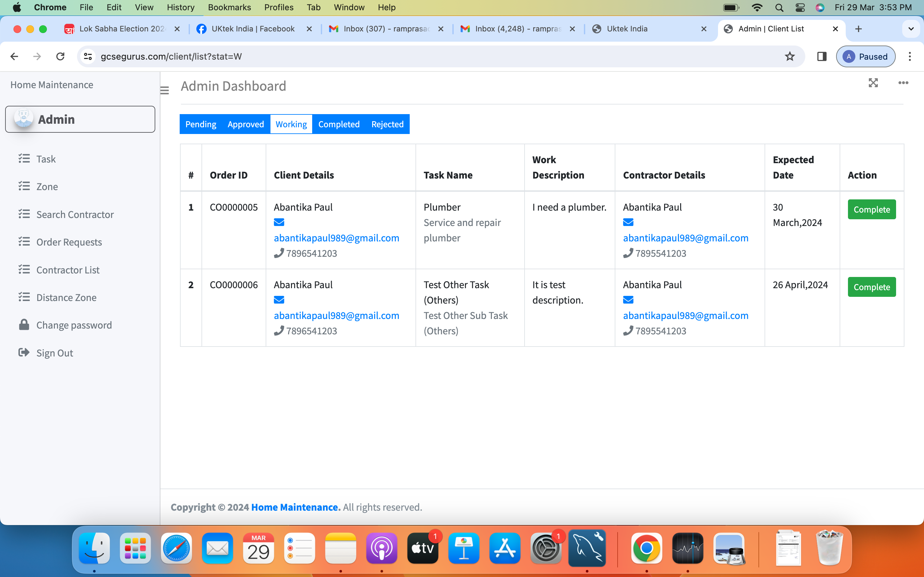Bookmark the page with the star icon

click(790, 56)
